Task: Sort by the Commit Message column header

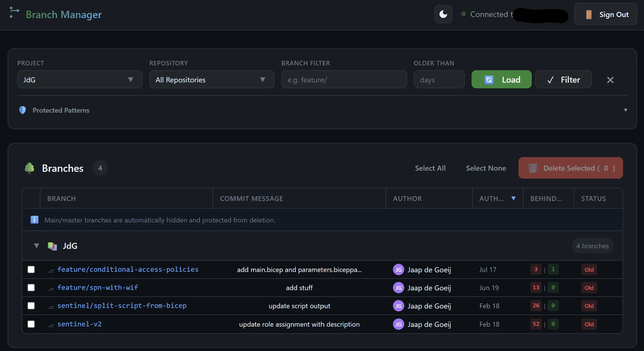Action: pos(251,199)
